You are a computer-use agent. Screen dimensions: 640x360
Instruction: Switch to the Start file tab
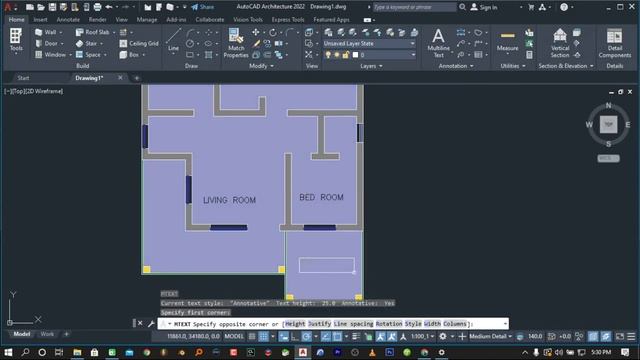23,78
